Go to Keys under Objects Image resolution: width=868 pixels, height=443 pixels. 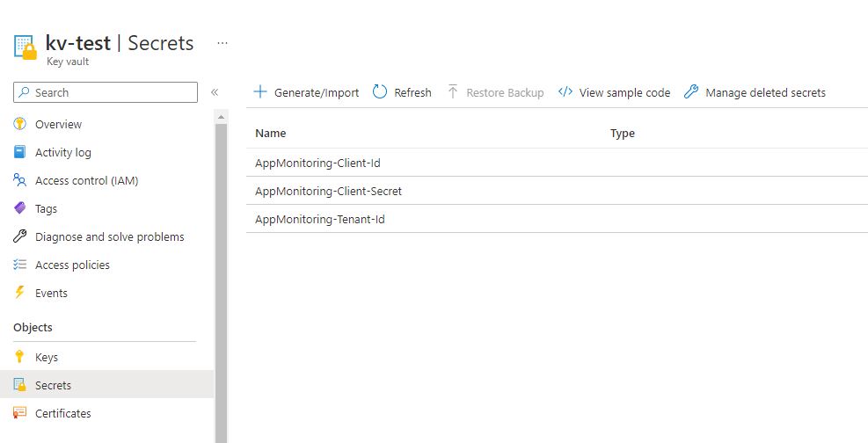tap(47, 357)
